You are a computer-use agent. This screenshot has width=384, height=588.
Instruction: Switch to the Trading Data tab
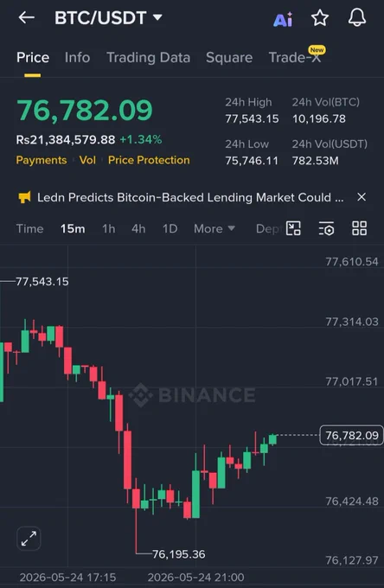point(148,57)
